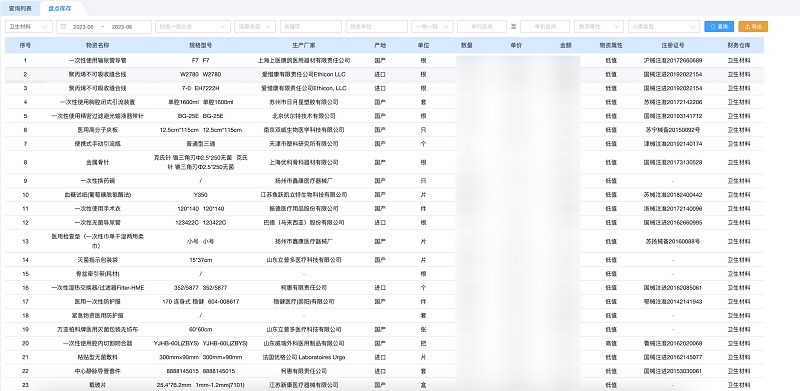This screenshot has height=391, width=800.
Task: Click 高值 attribute in row 20
Action: 611,344
